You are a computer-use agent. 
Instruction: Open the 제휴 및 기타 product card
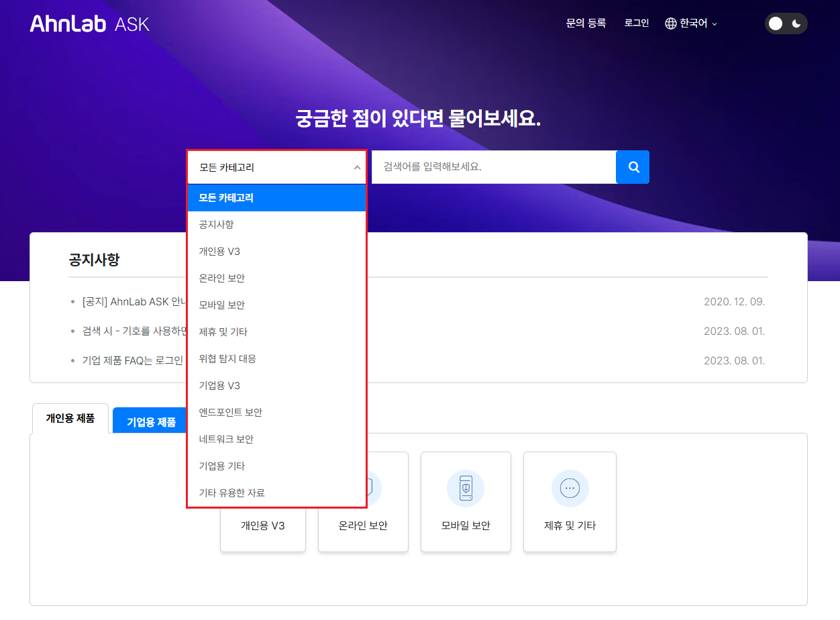point(570,502)
